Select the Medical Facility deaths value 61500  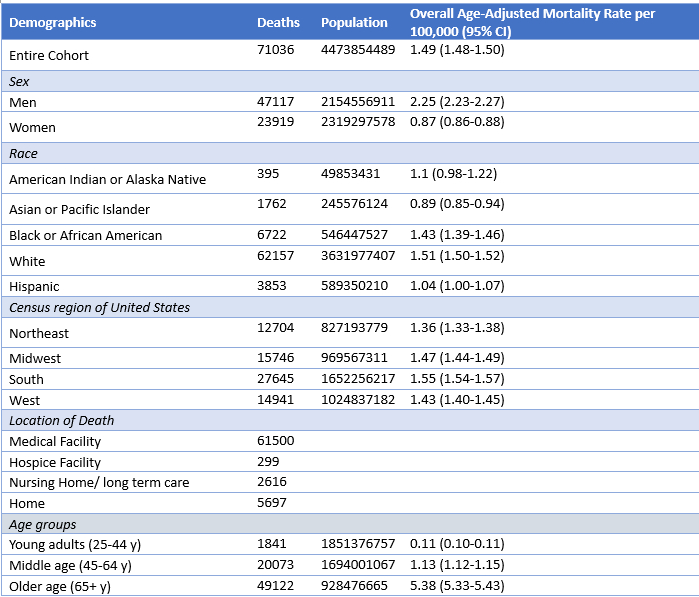[x=276, y=441]
